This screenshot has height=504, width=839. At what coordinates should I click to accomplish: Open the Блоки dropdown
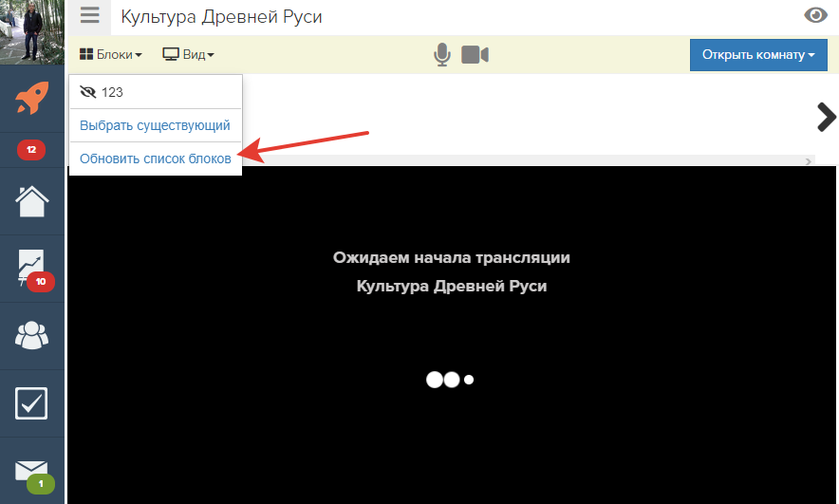point(111,54)
